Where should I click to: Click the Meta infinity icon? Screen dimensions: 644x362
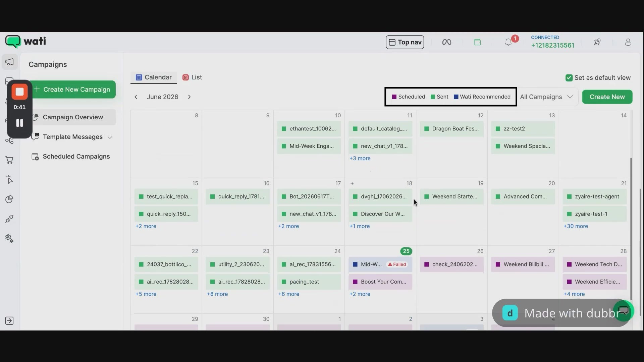[446, 42]
